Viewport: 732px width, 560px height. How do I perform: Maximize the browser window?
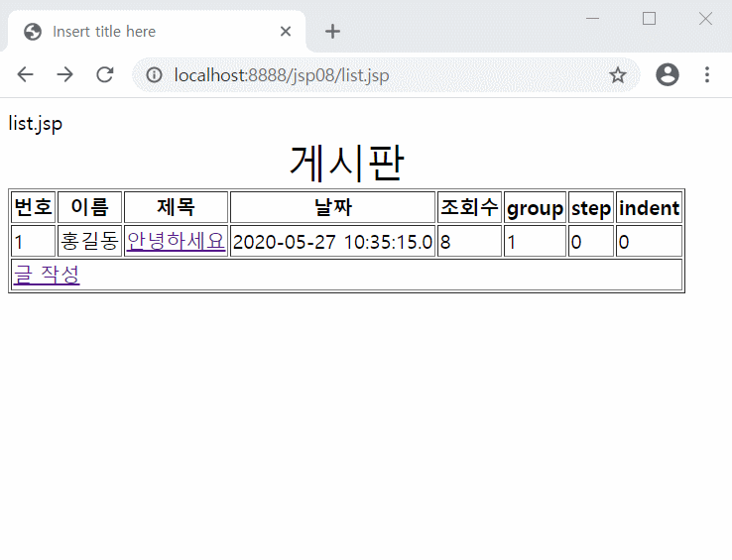(x=649, y=19)
